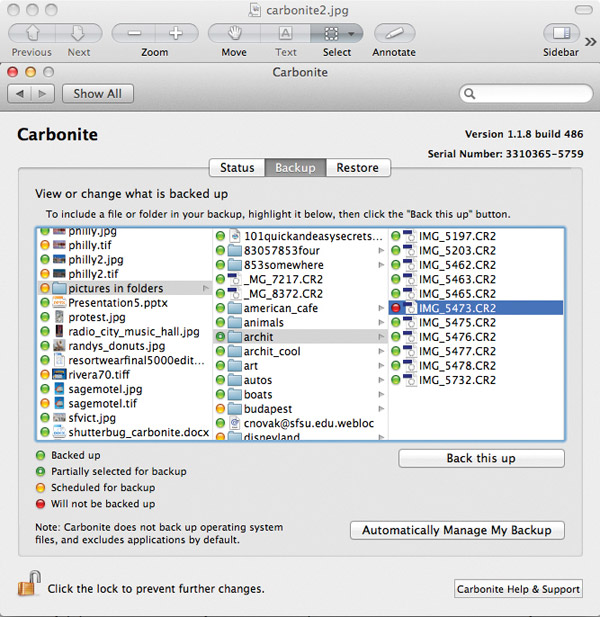Expand the boats folder arrow
Viewport: 600px width, 617px height.
[x=381, y=395]
